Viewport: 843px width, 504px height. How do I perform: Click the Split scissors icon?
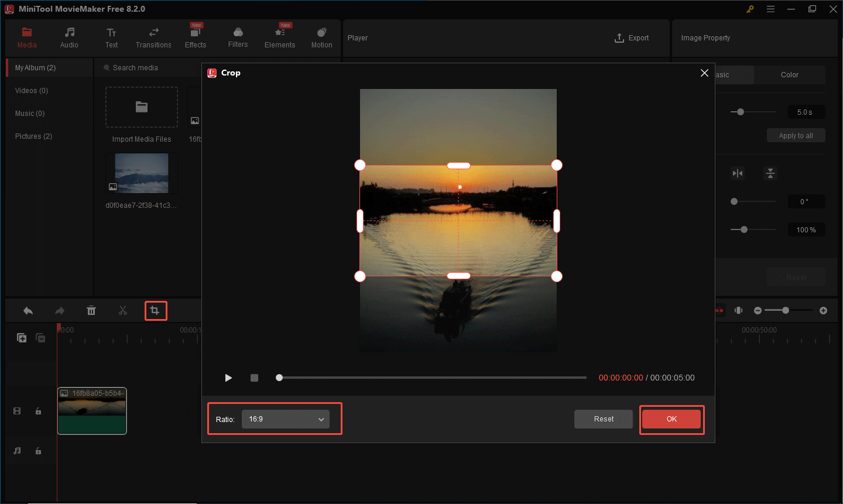pyautogui.click(x=123, y=311)
